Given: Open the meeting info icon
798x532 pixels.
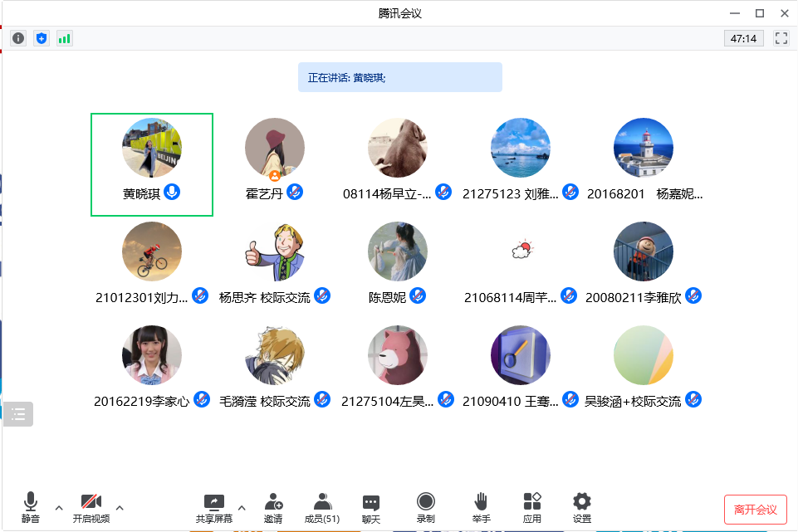Looking at the screenshot, I should click(18, 38).
